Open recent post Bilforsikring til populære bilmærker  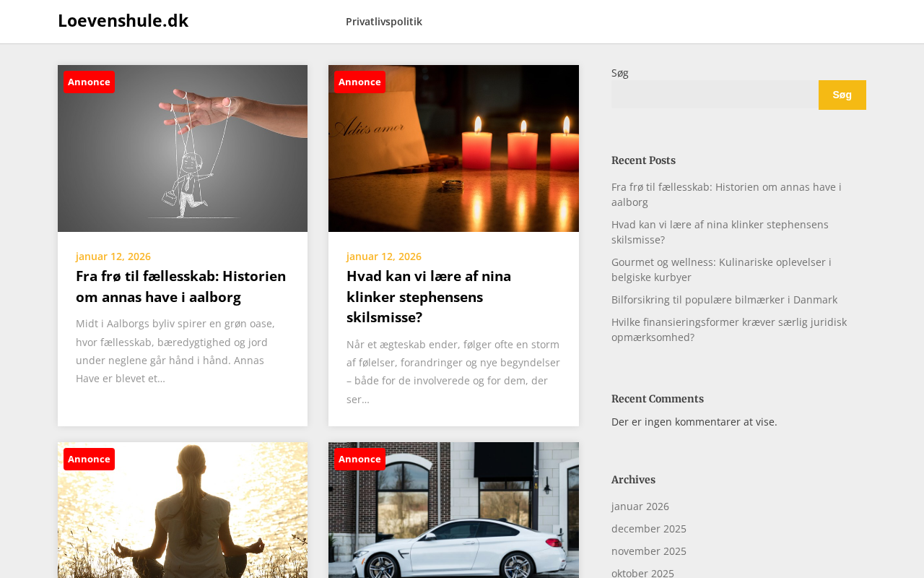[724, 299]
